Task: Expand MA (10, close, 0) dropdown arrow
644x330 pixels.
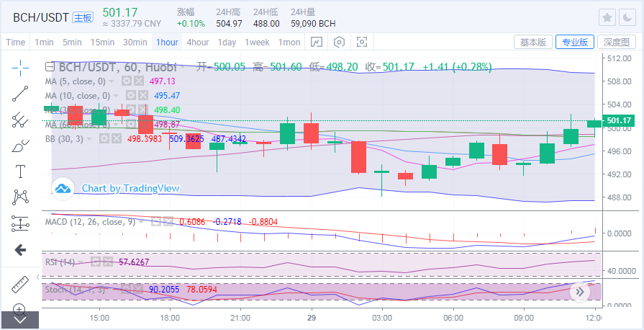Action: pyautogui.click(x=116, y=96)
